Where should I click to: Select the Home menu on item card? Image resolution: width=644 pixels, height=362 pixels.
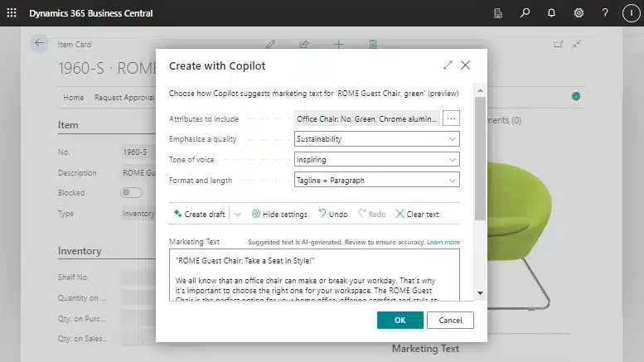(x=74, y=97)
